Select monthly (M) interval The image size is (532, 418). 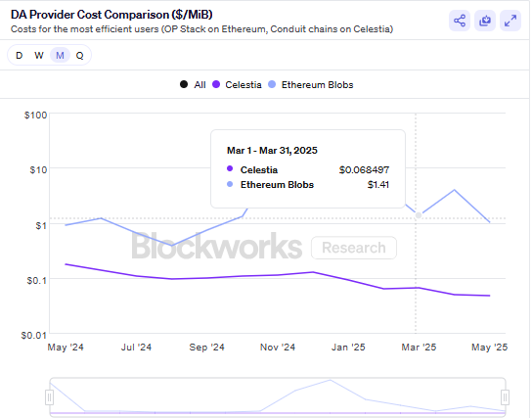[60, 55]
